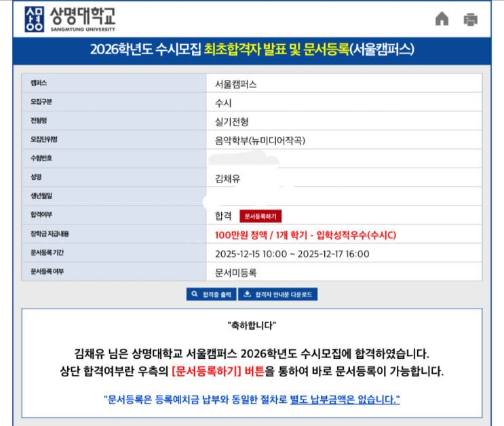
Task: Click the 캠퍼스 row label
Action: point(39,83)
